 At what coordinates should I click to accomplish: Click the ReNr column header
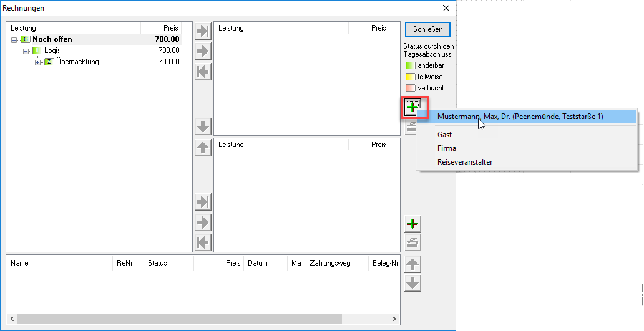(x=128, y=263)
